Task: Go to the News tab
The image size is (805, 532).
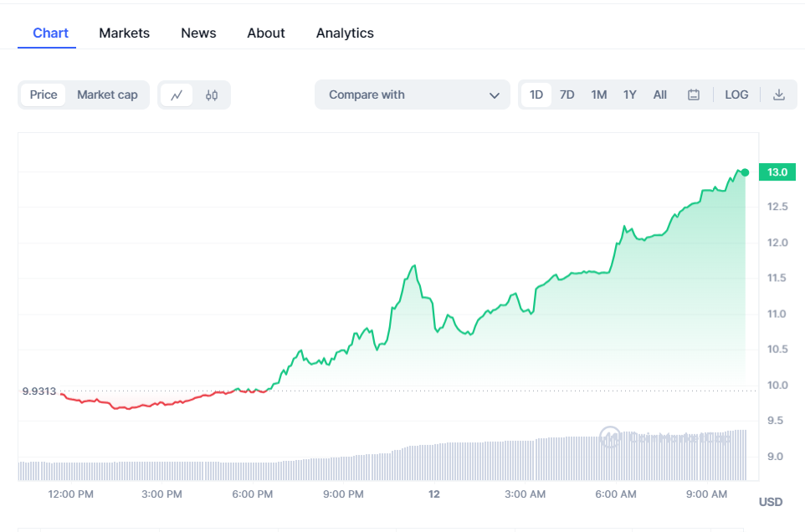Action: (x=198, y=33)
